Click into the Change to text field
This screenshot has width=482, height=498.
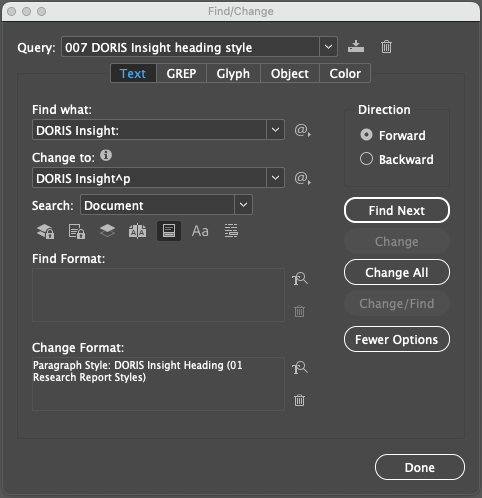click(x=149, y=178)
